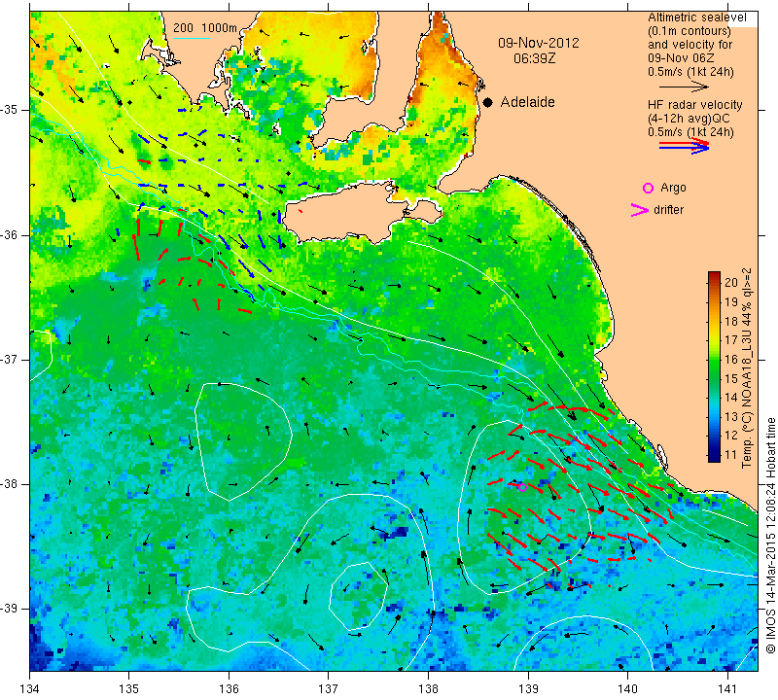778x700 pixels.
Task: Click the temperature colorbar at 20 degrees
Action: coord(714,282)
